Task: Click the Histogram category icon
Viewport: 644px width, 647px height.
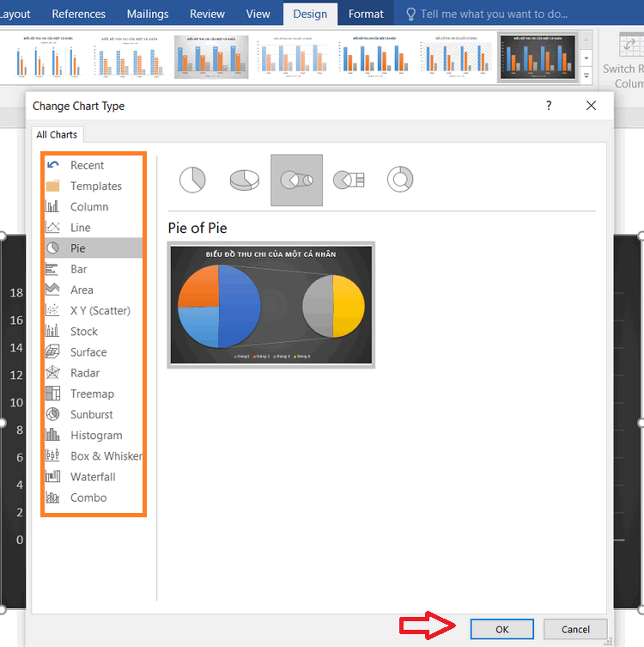Action: coord(52,435)
